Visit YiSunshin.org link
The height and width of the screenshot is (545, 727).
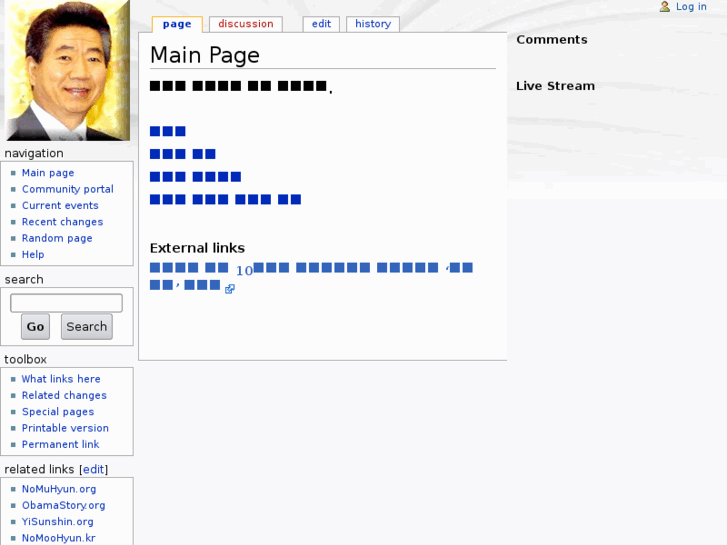coord(57,522)
